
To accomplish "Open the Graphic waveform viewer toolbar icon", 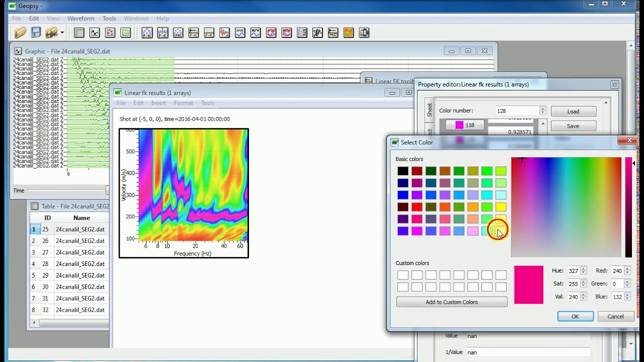I will coord(95,33).
